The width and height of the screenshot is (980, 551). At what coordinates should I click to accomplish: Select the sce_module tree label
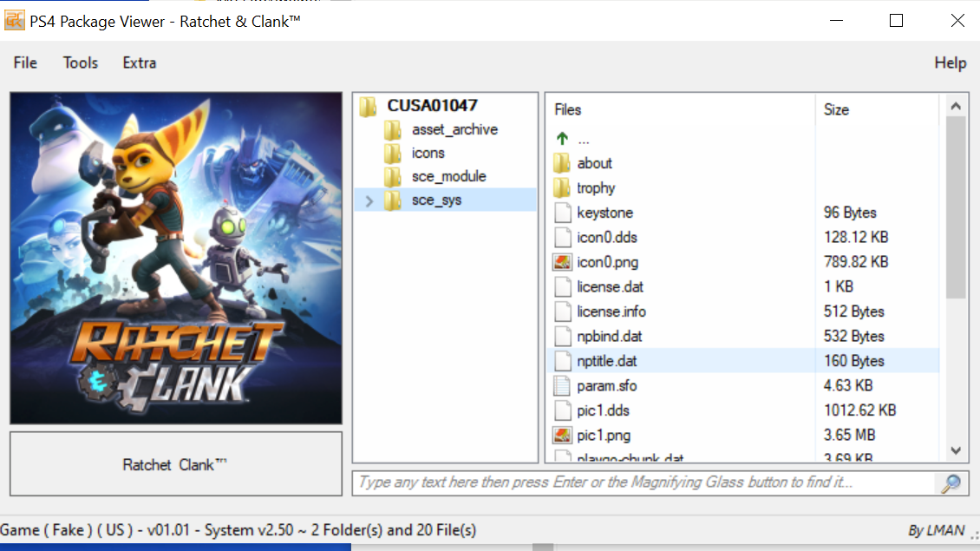[x=448, y=176]
